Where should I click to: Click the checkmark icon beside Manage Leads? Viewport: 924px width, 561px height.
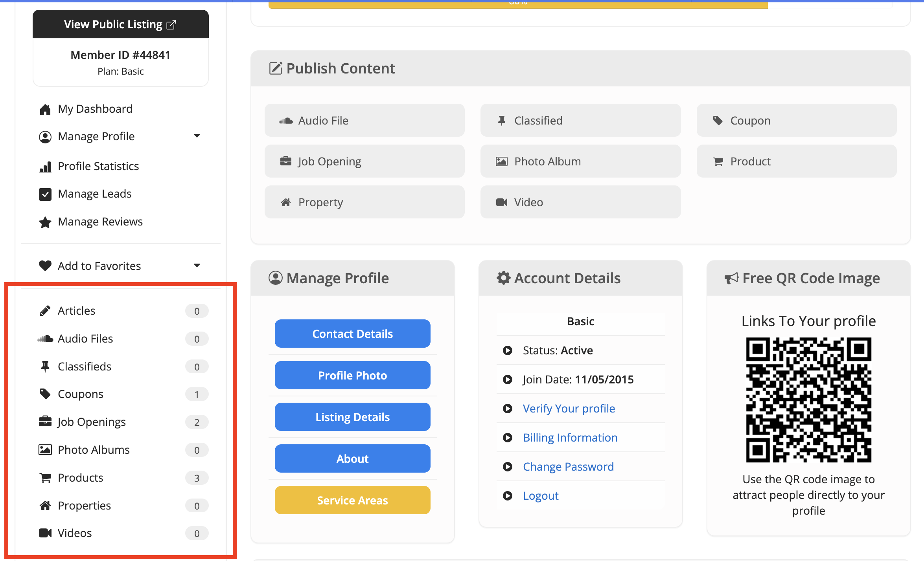(x=45, y=194)
